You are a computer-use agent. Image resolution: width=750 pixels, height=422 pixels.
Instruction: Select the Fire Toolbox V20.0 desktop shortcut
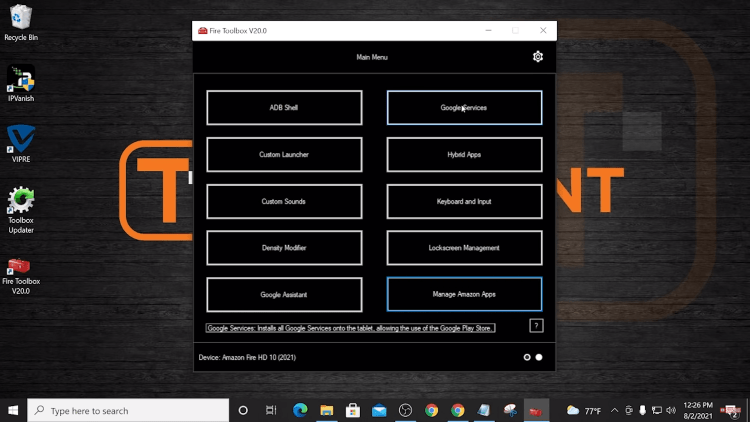21,277
